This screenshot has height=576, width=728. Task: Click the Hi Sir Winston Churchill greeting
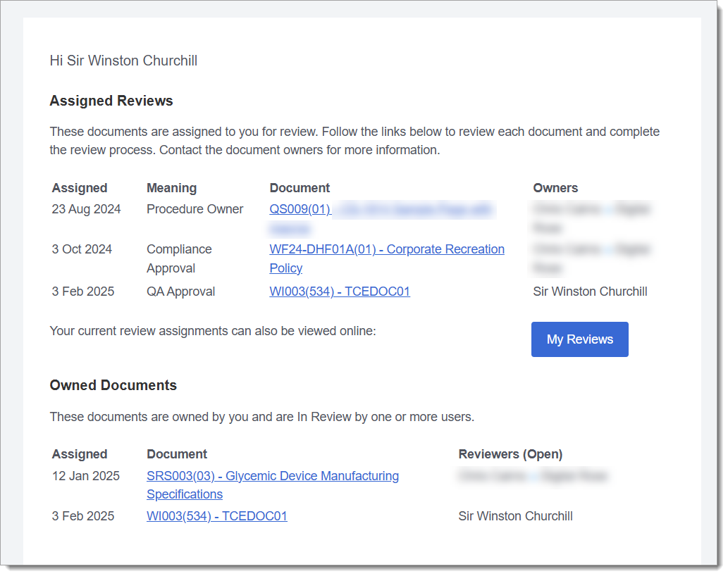[x=123, y=61]
